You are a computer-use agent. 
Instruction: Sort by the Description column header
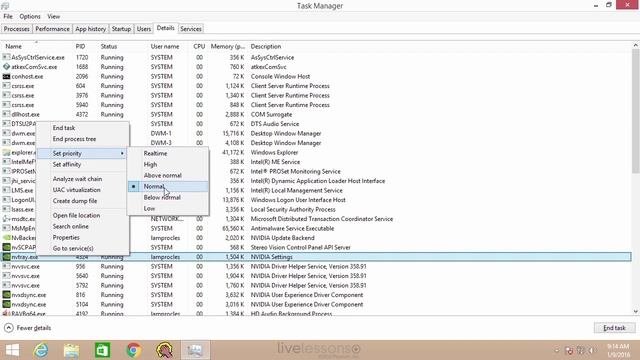click(266, 47)
